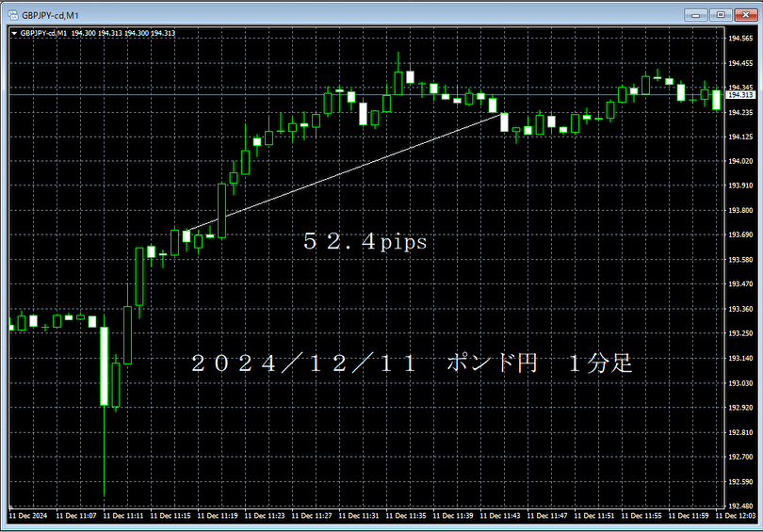Click the '11 Dec 11:55' time axis label

click(x=641, y=515)
